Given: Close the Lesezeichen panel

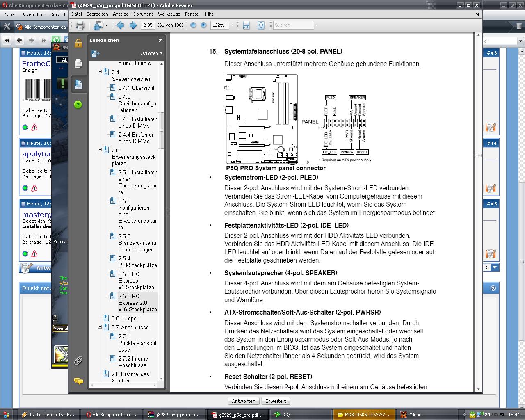Looking at the screenshot, I should click(160, 40).
